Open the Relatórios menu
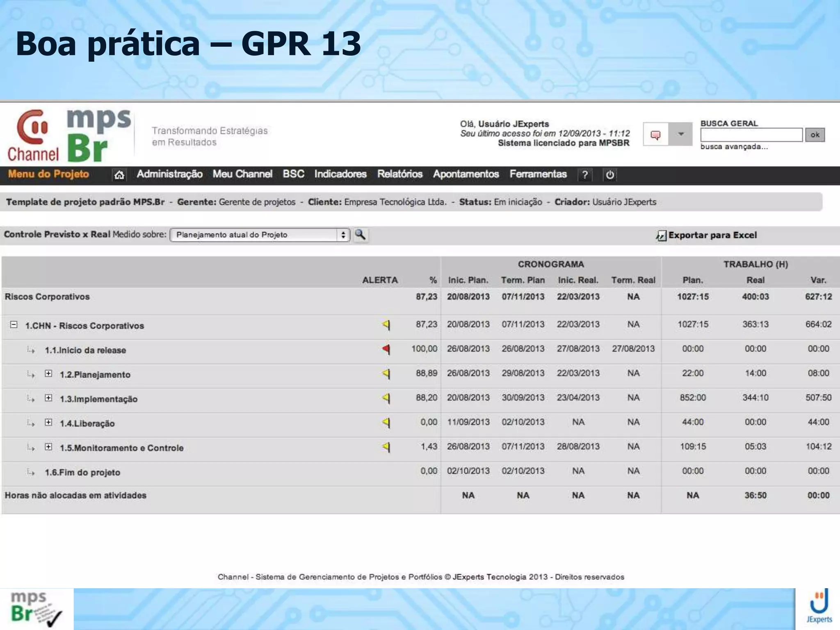The width and height of the screenshot is (840, 630). coord(400,174)
